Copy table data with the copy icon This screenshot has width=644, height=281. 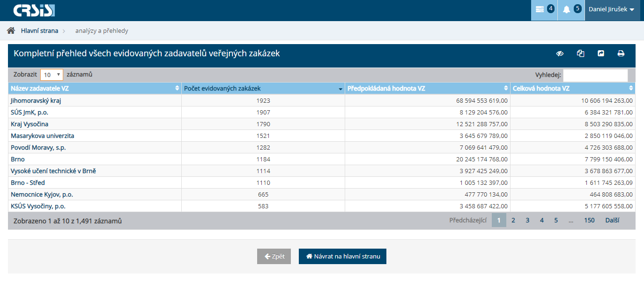pyautogui.click(x=580, y=53)
